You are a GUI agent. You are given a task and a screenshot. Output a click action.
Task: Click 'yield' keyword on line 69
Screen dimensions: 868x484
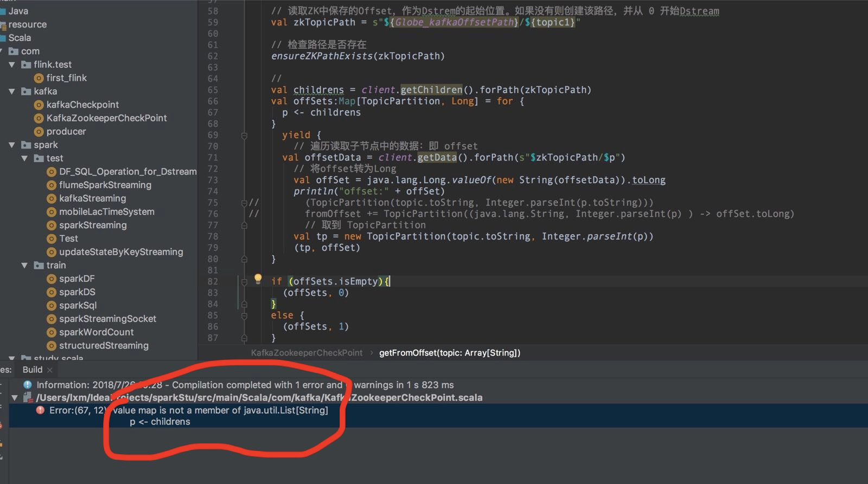point(296,135)
